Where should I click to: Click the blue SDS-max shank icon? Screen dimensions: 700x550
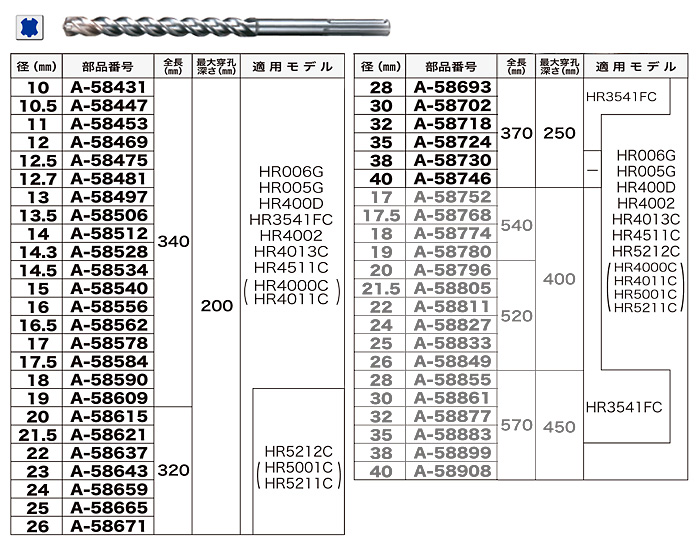30,27
